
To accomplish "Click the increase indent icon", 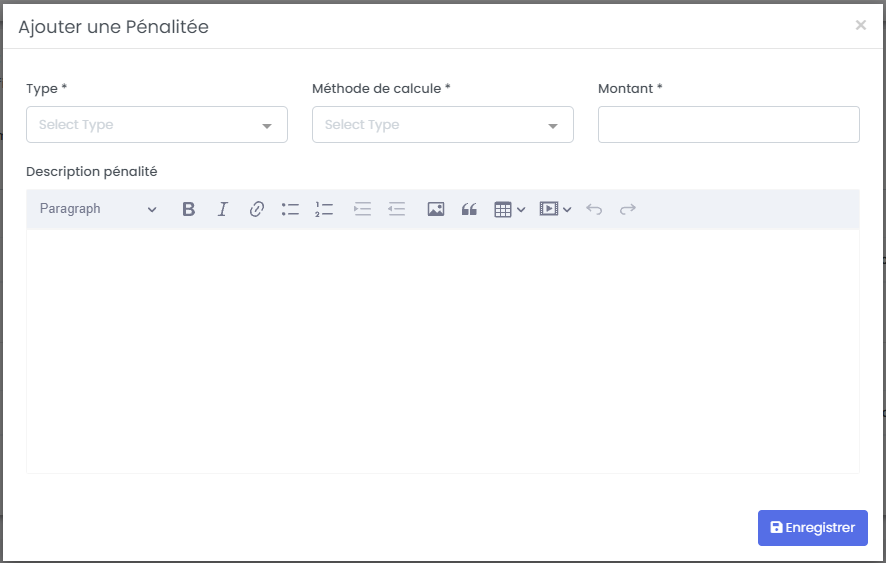I will pyautogui.click(x=362, y=209).
